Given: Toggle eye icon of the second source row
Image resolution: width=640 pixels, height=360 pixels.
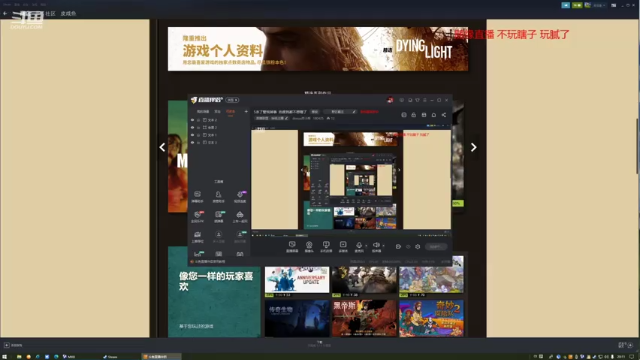Looking at the screenshot, I should (192, 127).
